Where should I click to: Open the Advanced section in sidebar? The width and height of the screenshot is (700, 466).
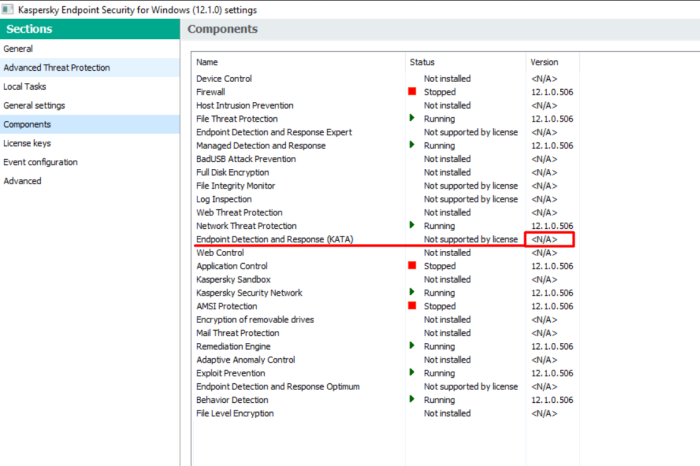(22, 181)
